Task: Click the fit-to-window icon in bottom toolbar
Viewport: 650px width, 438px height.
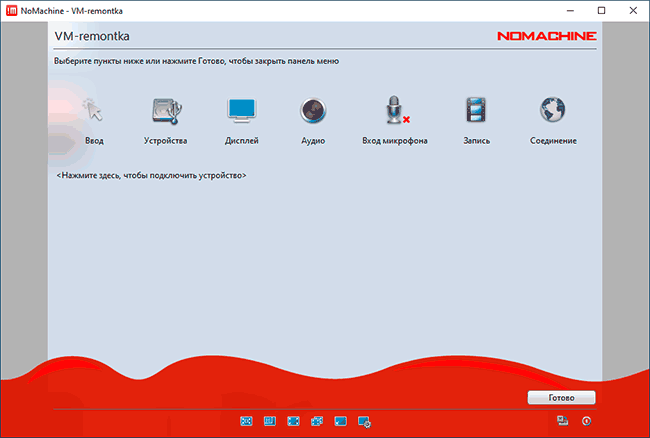Action: [x=246, y=421]
